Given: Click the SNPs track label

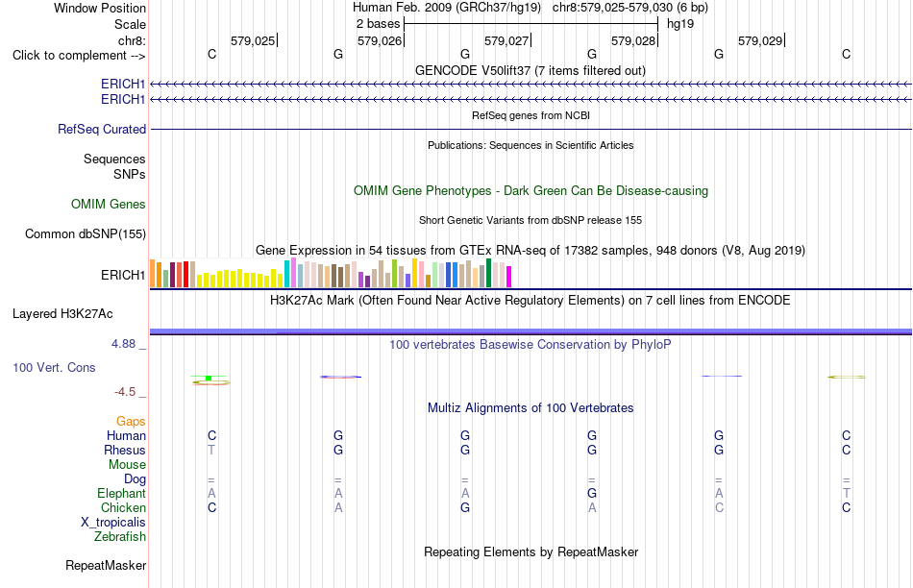Looking at the screenshot, I should pos(130,174).
